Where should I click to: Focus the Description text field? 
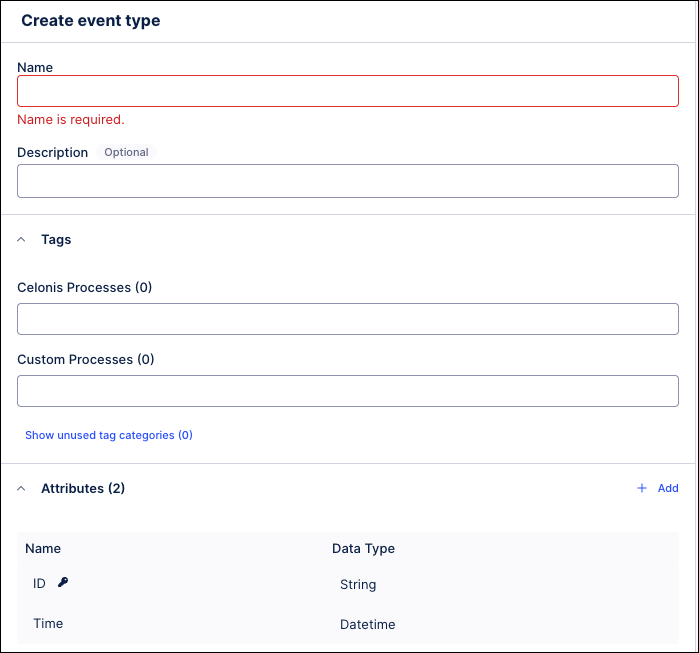[x=347, y=181]
